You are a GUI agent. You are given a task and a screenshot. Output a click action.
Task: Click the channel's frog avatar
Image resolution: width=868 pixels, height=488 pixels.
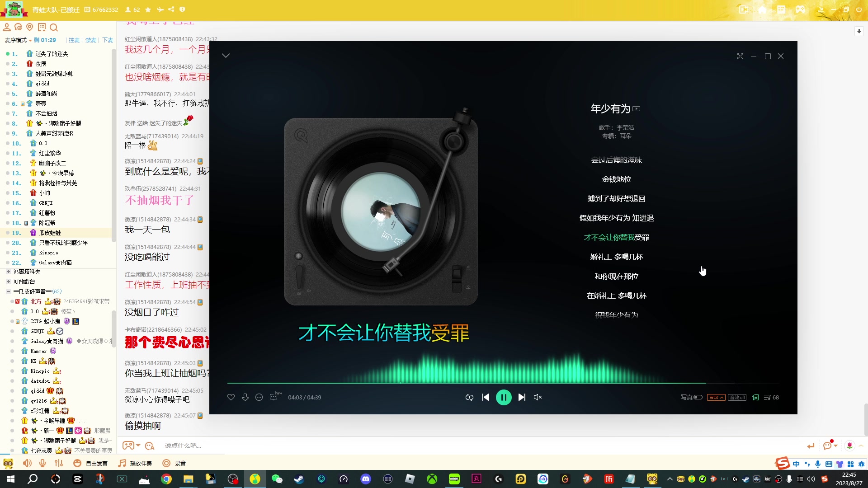pyautogui.click(x=14, y=9)
